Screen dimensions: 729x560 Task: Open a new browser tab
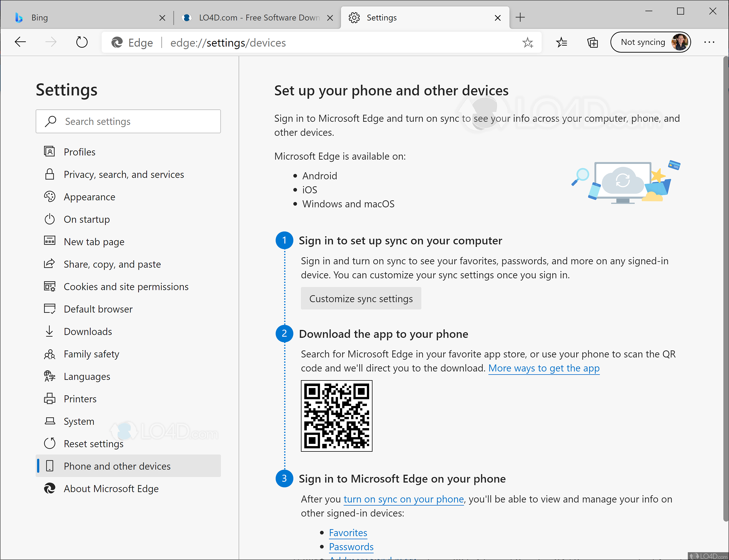pyautogui.click(x=520, y=17)
